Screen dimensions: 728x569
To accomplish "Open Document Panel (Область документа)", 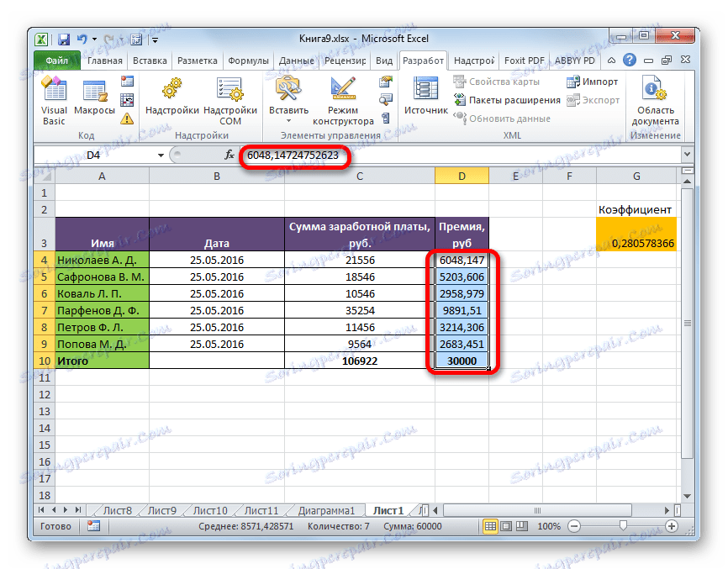I will point(655,101).
